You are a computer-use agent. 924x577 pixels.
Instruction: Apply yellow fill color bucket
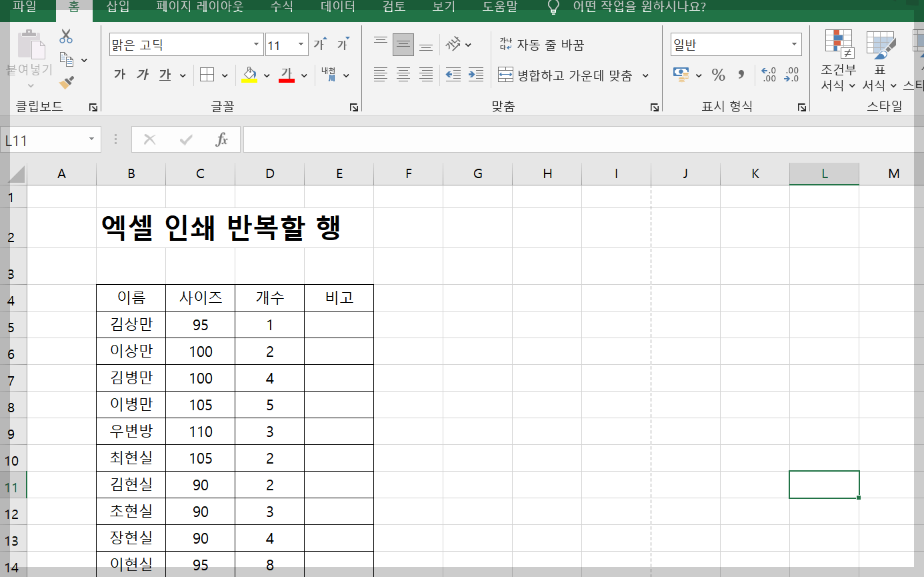249,75
